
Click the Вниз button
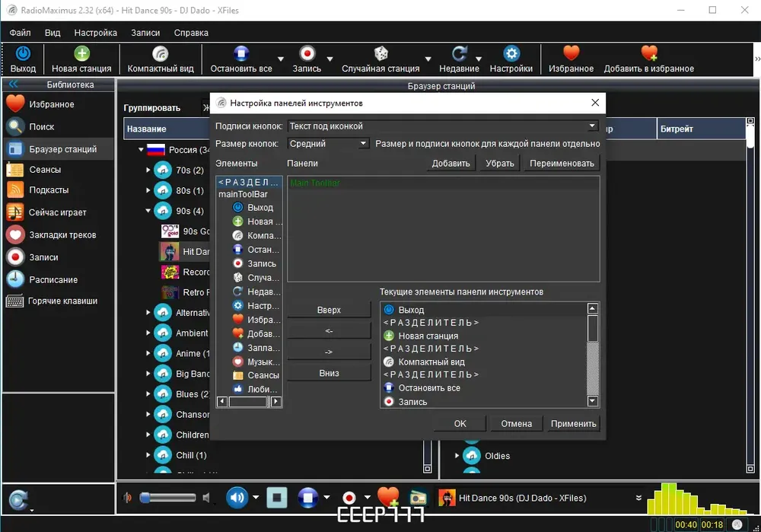point(329,373)
